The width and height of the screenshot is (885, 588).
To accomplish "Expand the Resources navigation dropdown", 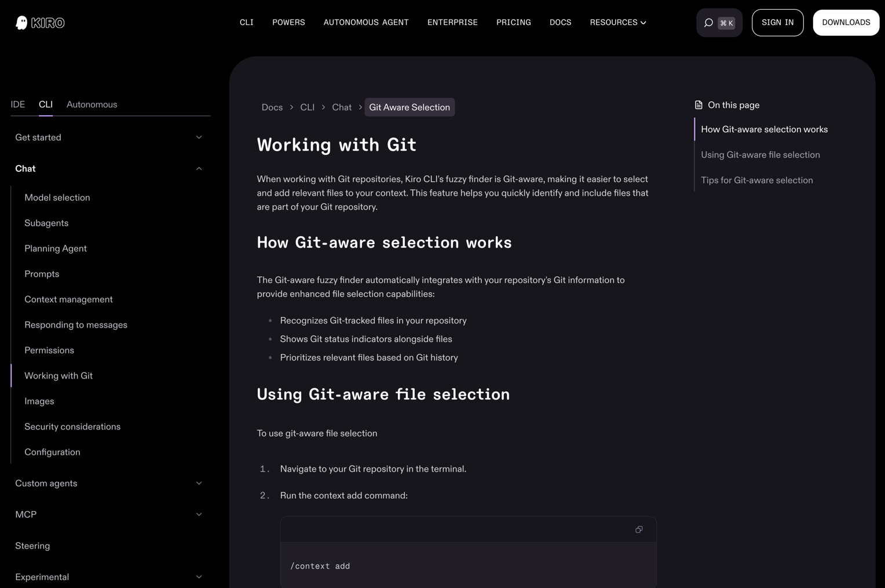I will pyautogui.click(x=618, y=23).
